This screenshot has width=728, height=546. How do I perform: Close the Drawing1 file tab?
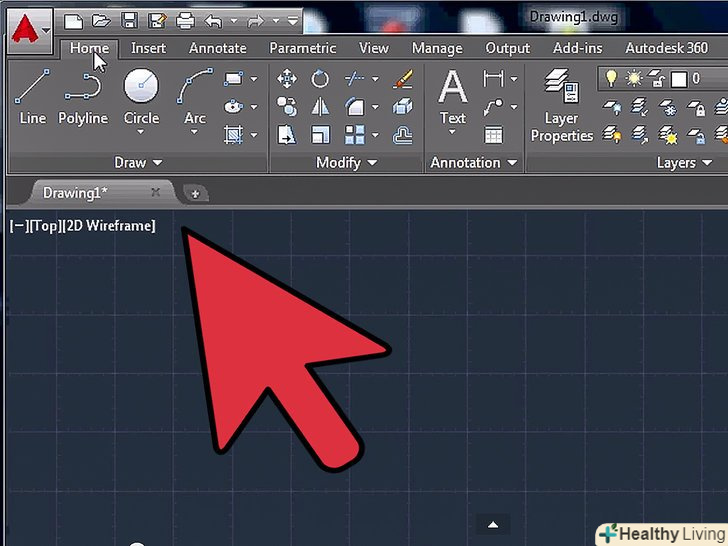pyautogui.click(x=156, y=192)
